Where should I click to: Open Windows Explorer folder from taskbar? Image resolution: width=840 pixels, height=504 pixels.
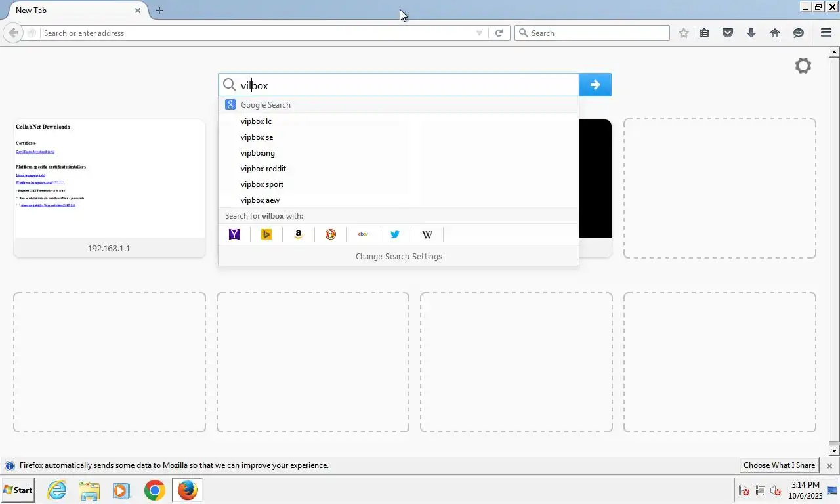[x=89, y=490]
